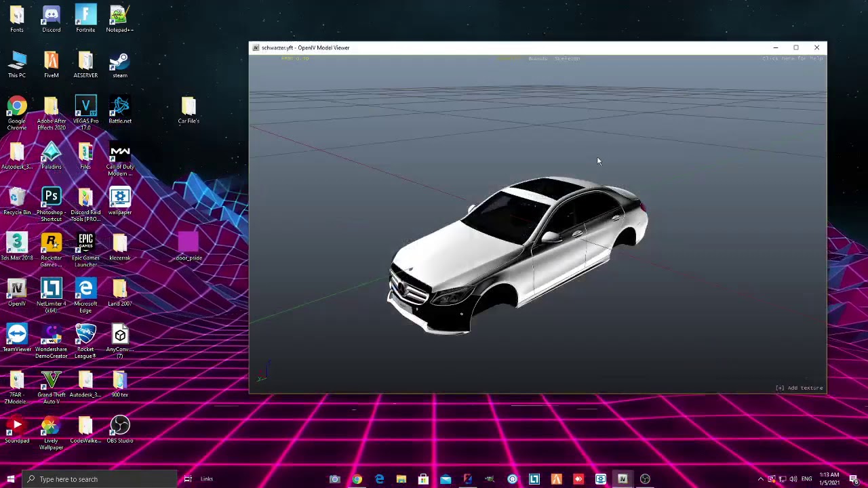
Task: Launch Soundpad from the desktop
Action: (17, 430)
